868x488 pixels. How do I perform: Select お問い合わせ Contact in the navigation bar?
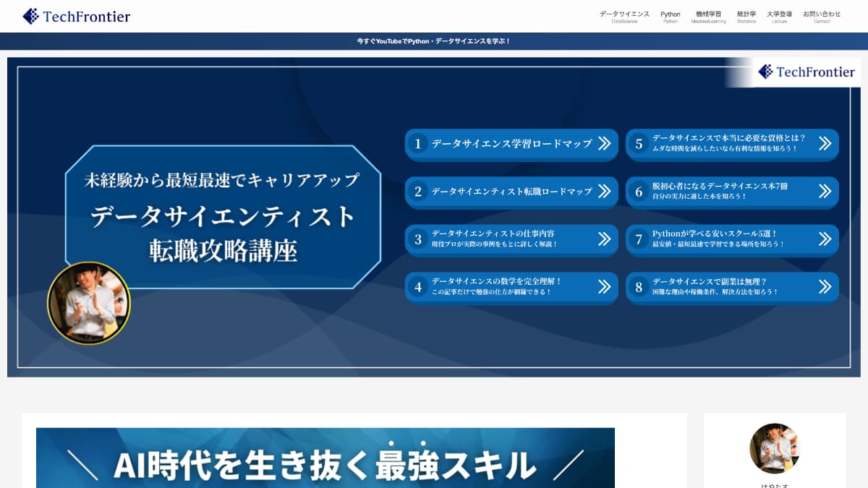coord(822,16)
